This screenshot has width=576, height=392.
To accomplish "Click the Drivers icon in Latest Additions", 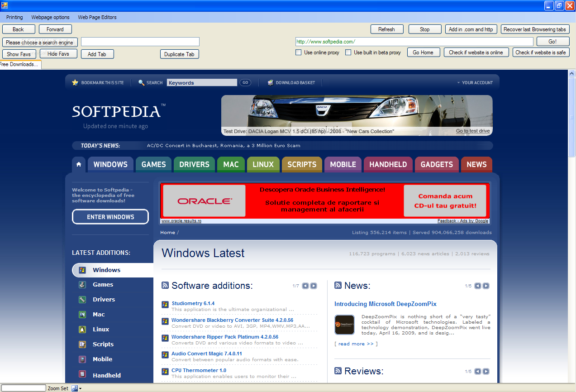I will point(82,300).
